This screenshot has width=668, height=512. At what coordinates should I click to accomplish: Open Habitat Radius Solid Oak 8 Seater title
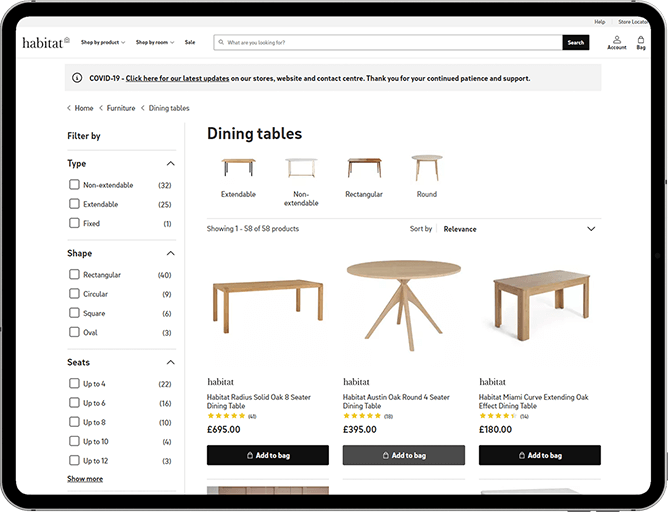(259, 401)
